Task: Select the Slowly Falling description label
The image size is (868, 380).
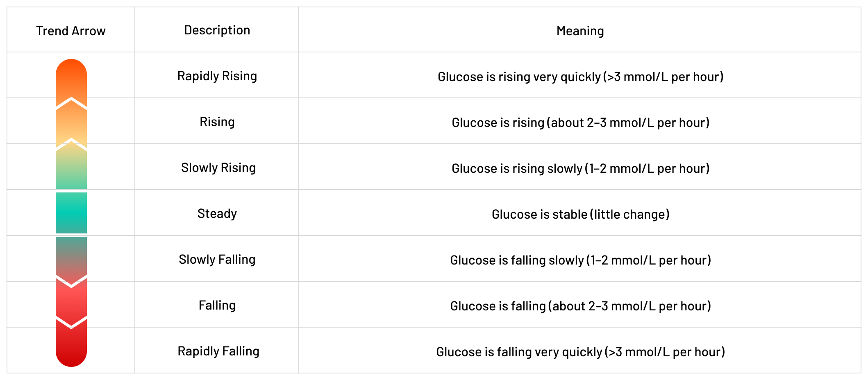Action: (x=217, y=260)
